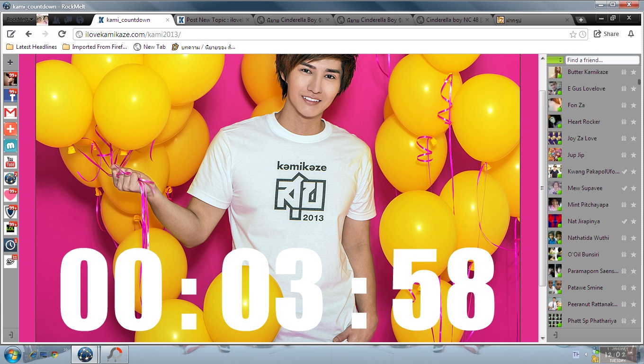Image resolution: width=644 pixels, height=364 pixels.
Task: Open the history clock in the address bar
Action: click(582, 34)
